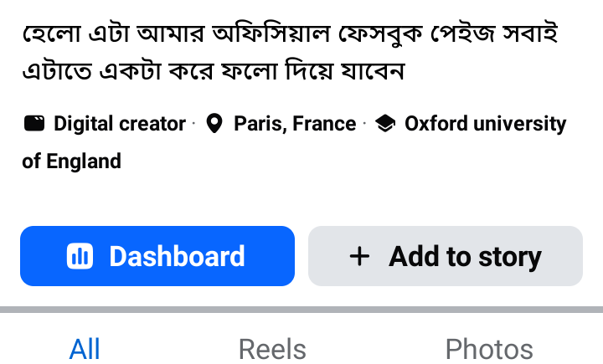Go to the Photos tab
603x364 pixels.
489,348
